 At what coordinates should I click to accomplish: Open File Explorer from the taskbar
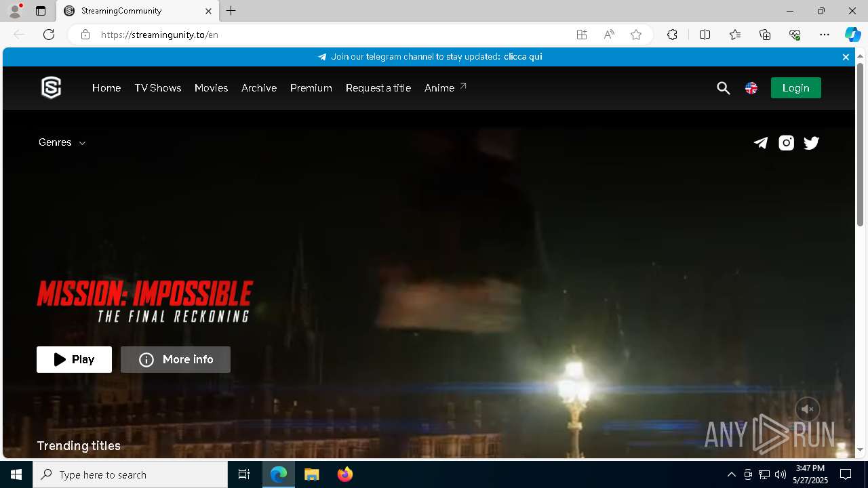coord(311,474)
